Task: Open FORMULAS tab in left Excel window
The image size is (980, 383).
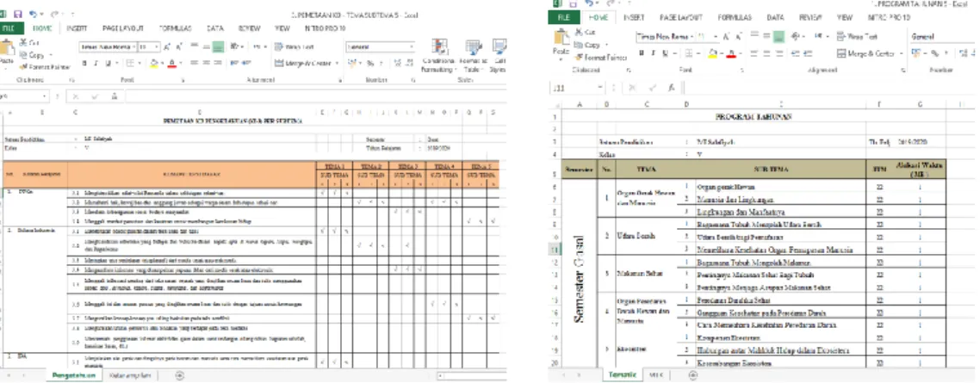Action: (x=176, y=28)
